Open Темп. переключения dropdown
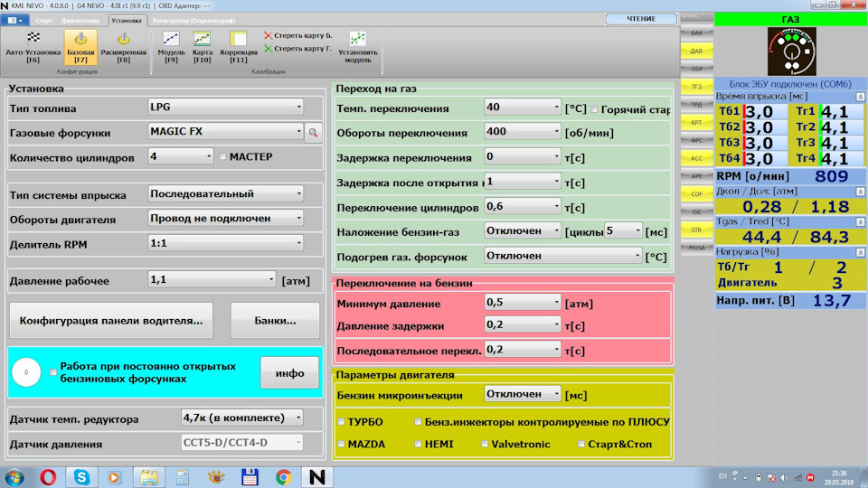This screenshot has width=868, height=488. tap(523, 108)
